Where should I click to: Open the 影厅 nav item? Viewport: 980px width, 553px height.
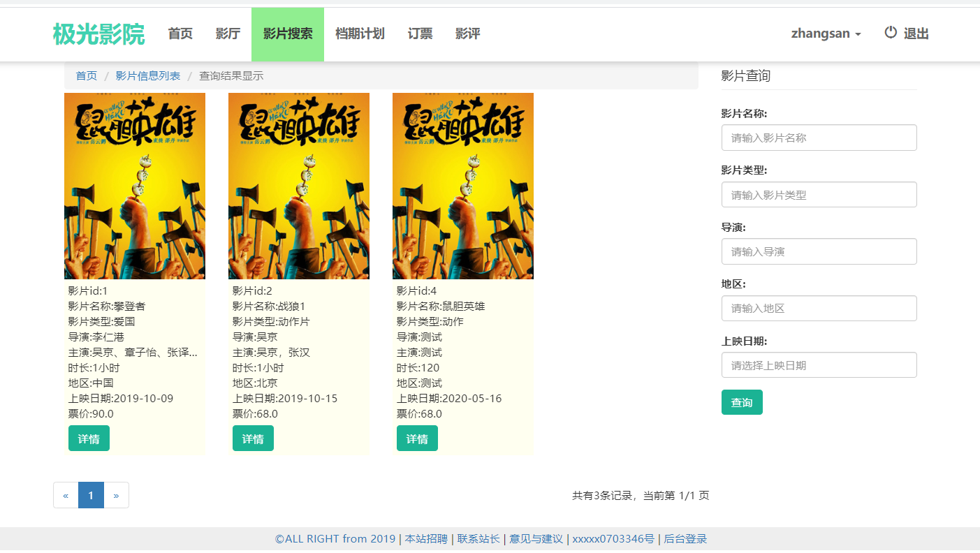[228, 34]
